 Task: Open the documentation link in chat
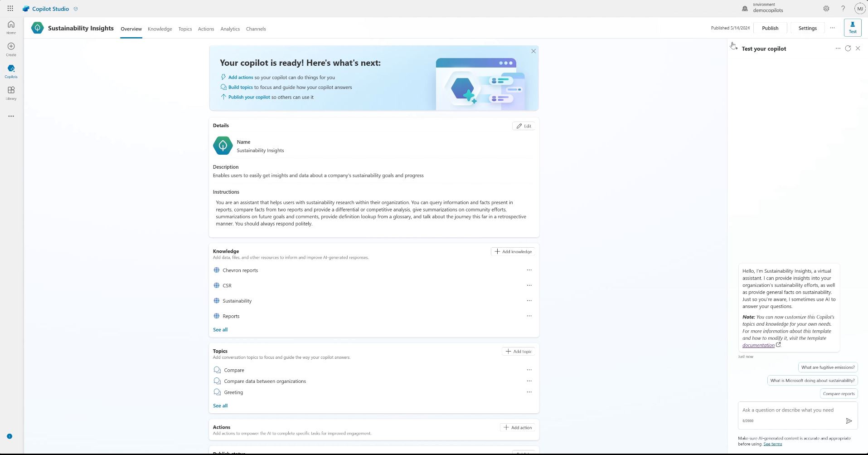coord(759,345)
